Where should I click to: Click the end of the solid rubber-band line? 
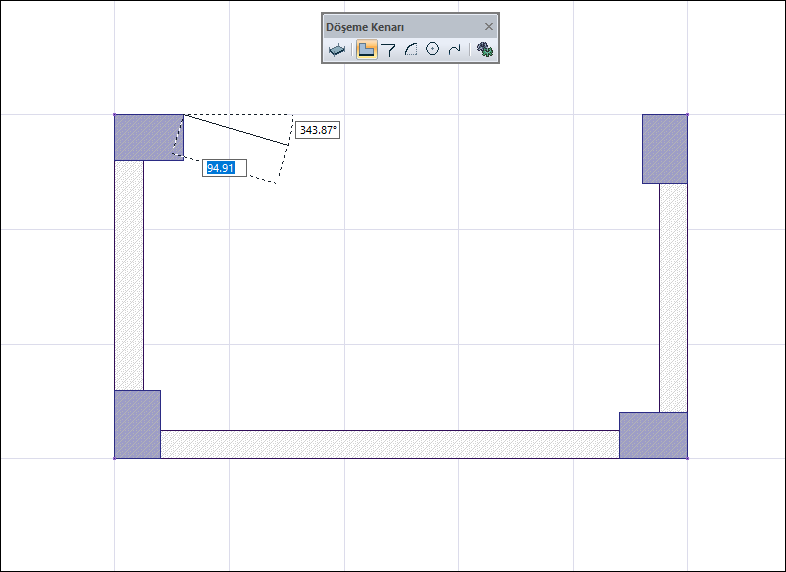[x=288, y=145]
